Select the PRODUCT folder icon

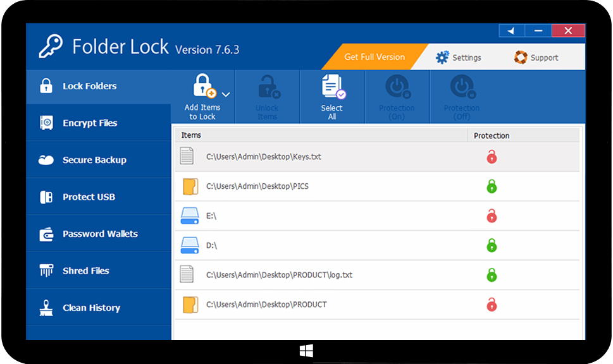click(190, 305)
